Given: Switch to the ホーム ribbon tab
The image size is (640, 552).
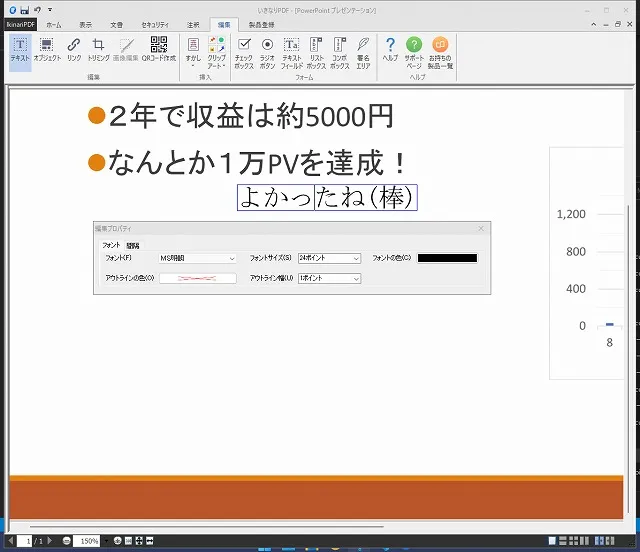Looking at the screenshot, I should point(53,25).
